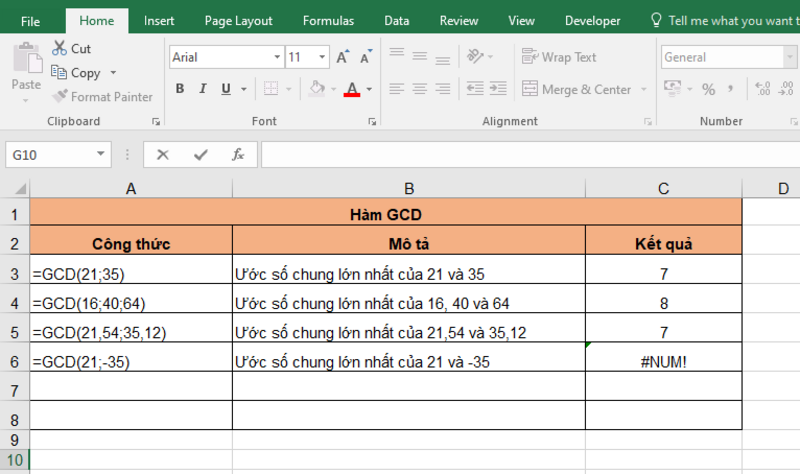The image size is (800, 474).
Task: Set Bottom Align for cell text
Action: click(x=442, y=59)
